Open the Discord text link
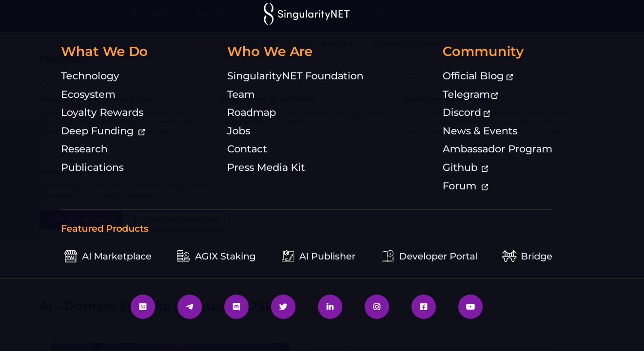 tap(462, 112)
